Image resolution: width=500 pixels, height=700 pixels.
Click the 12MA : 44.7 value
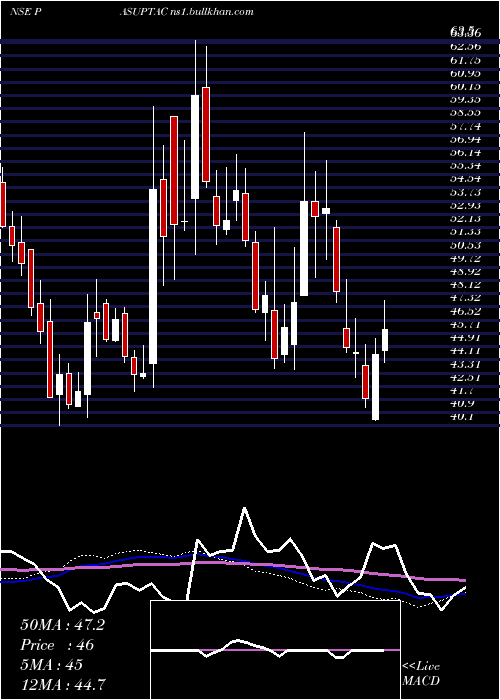[63, 684]
